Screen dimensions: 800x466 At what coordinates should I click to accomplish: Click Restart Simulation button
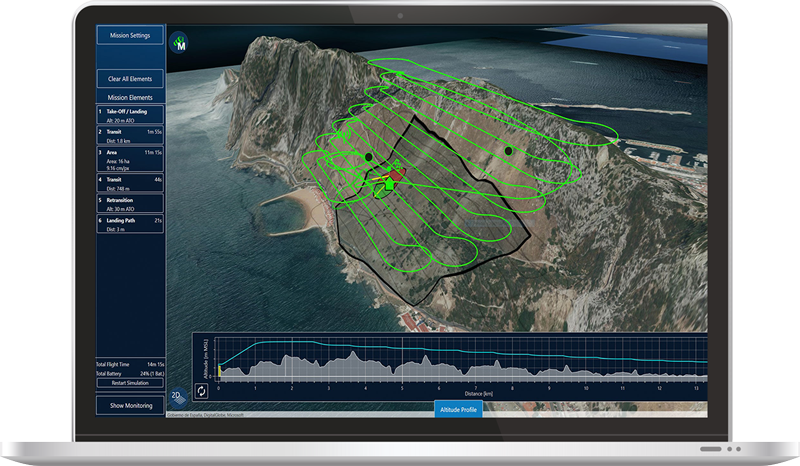point(130,383)
